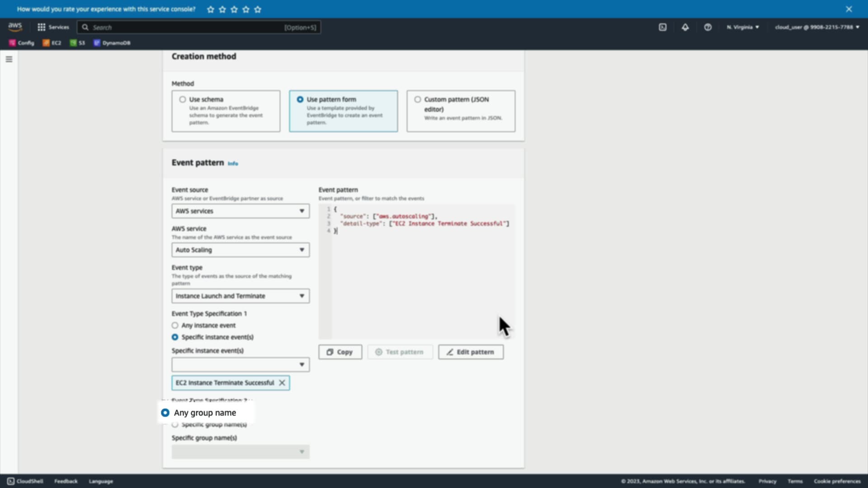Select Custom pattern JSON editor option
Viewport: 868px width, 488px height.
tap(418, 99)
